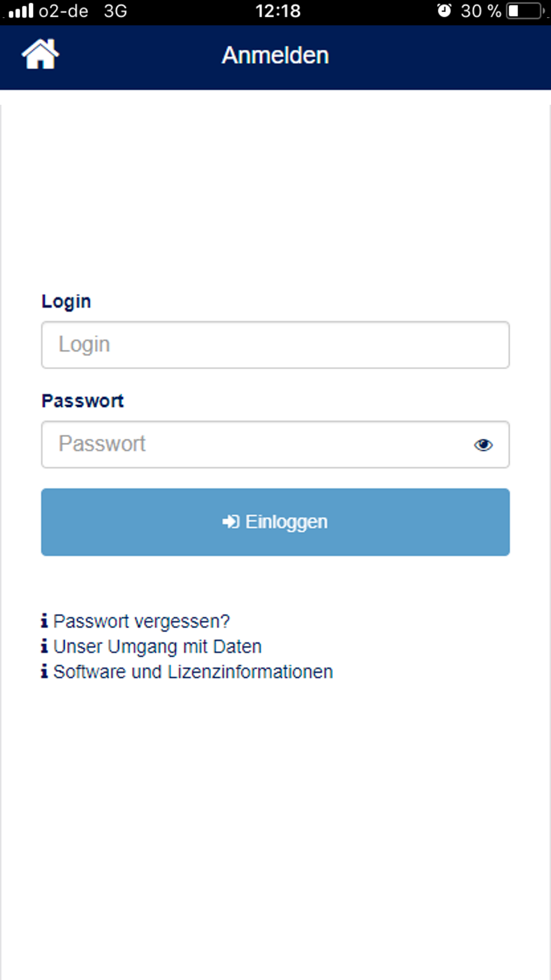Open the Passwort vergessen? link
The image size is (551, 980).
tap(142, 621)
